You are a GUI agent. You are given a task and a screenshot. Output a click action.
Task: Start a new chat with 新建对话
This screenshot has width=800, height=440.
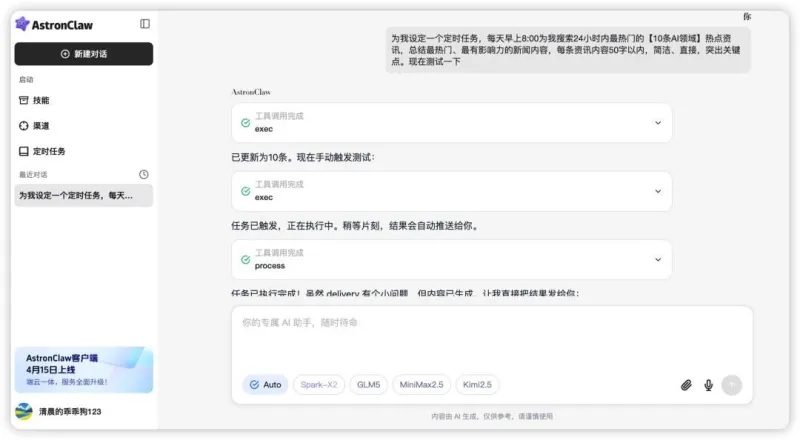[x=84, y=54]
